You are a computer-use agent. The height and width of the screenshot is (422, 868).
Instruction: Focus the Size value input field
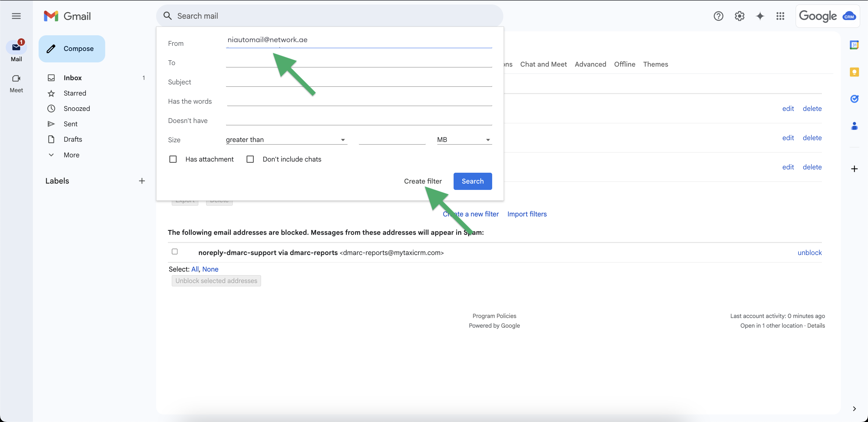click(x=392, y=139)
